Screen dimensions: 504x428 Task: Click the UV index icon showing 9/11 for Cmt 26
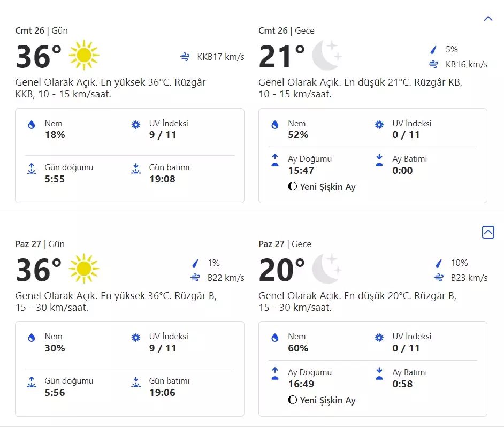pos(136,125)
